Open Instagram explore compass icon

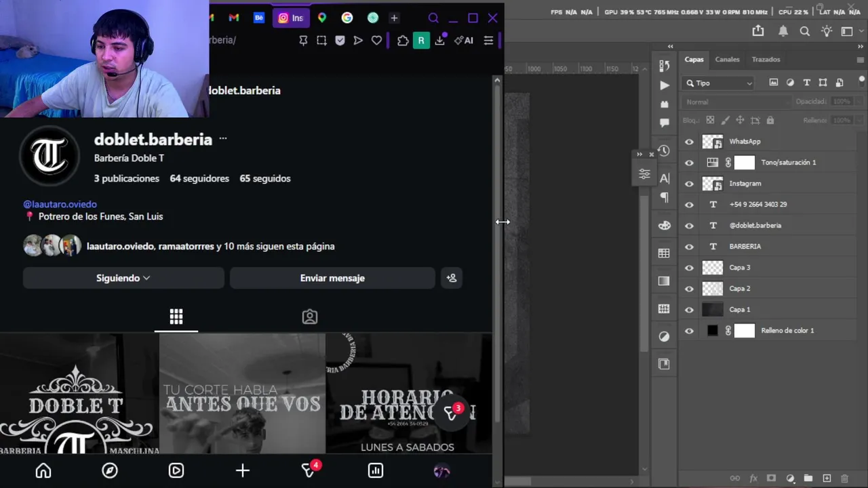pyautogui.click(x=110, y=470)
